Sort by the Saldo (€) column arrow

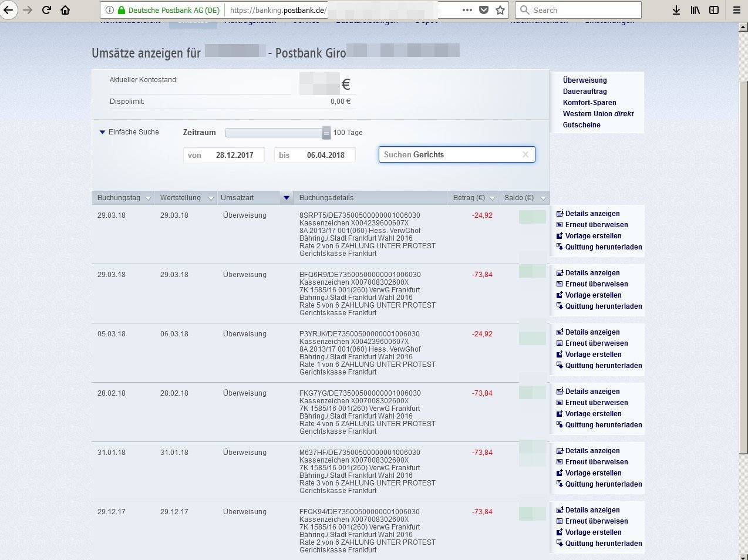(543, 198)
